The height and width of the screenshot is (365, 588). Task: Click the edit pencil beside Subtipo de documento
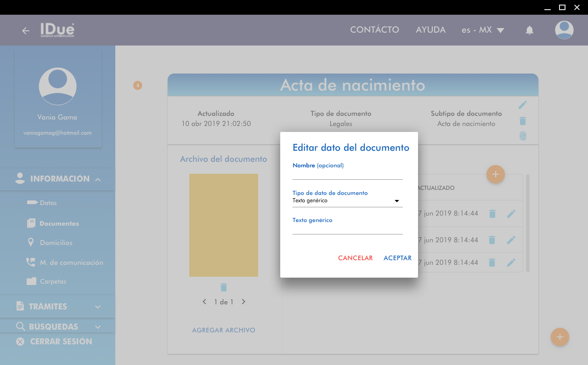click(522, 105)
